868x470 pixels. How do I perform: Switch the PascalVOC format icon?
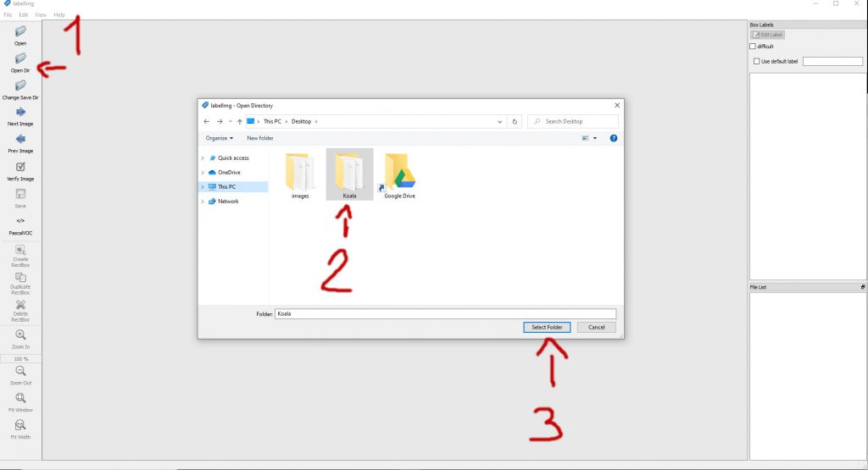(x=20, y=221)
